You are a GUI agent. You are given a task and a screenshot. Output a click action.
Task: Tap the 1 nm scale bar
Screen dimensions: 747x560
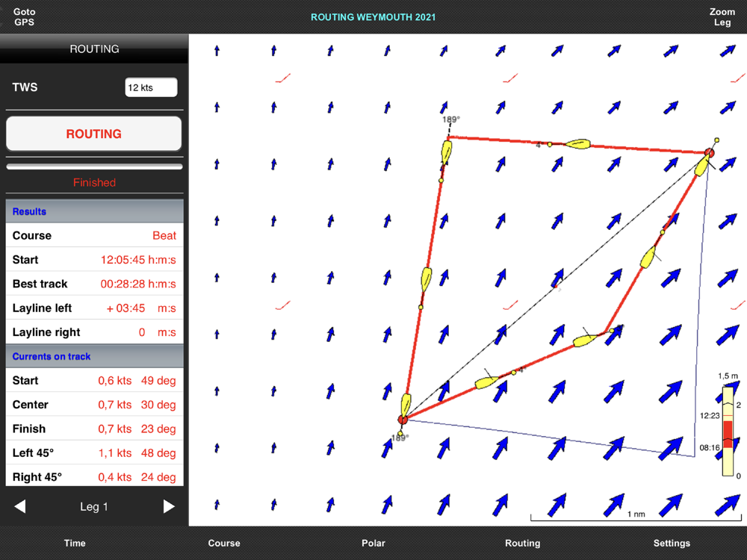[636, 516]
